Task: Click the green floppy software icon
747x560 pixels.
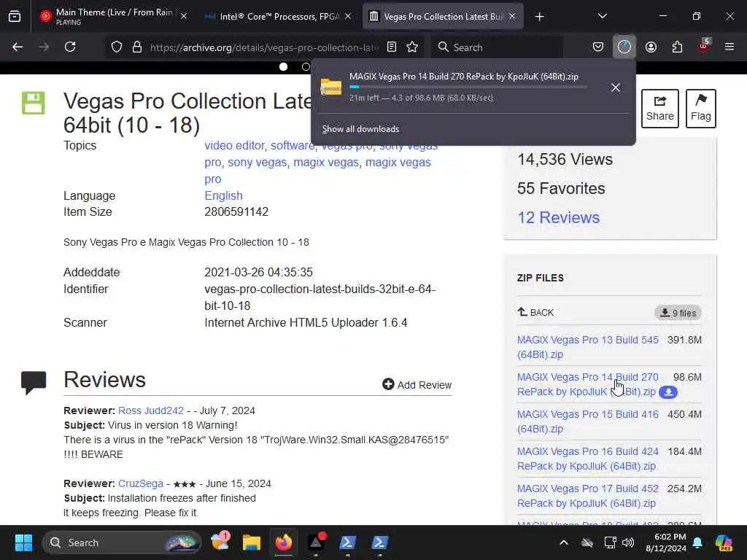Action: point(34,103)
